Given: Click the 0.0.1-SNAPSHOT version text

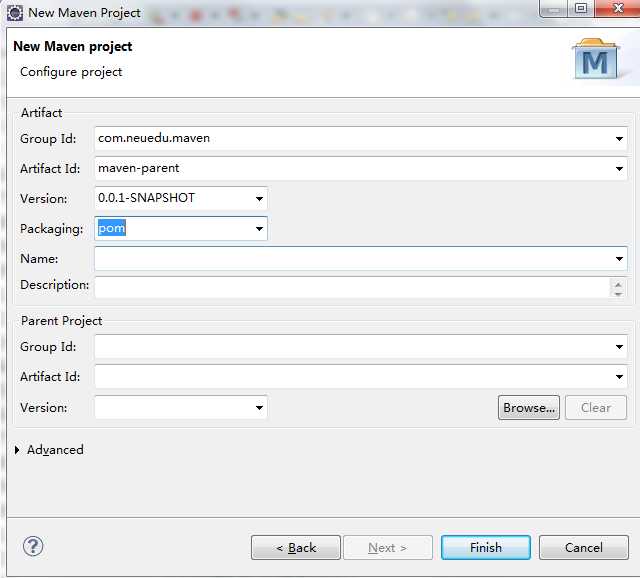Looking at the screenshot, I should [146, 198].
